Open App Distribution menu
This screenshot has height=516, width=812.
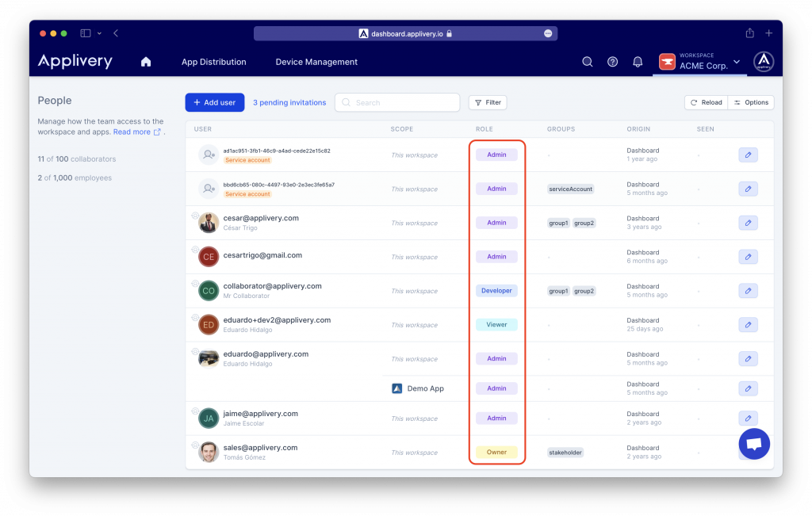[214, 62]
